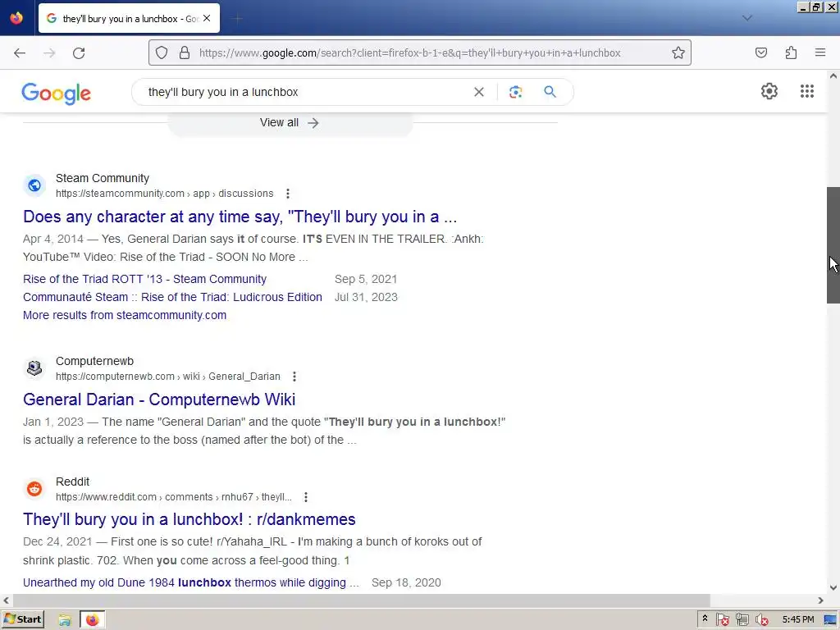This screenshot has height=630, width=840.
Task: Click the Steam Community site name
Action: click(x=103, y=178)
